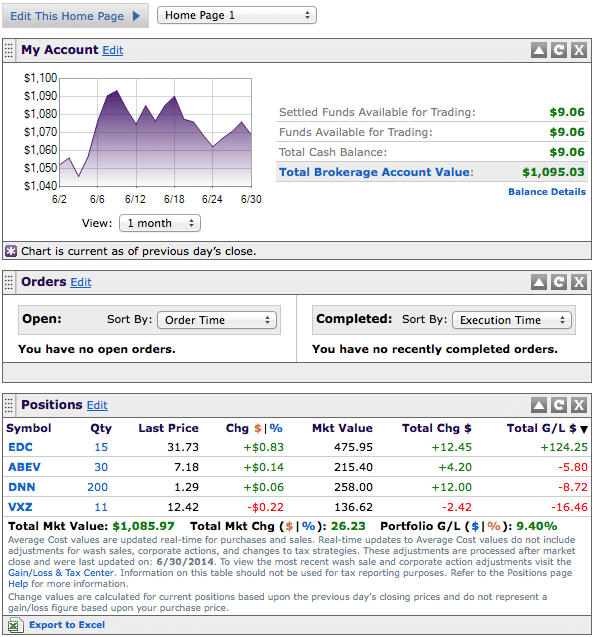Click the Excel export icon
Screen dimensions: 597x637
[13, 625]
